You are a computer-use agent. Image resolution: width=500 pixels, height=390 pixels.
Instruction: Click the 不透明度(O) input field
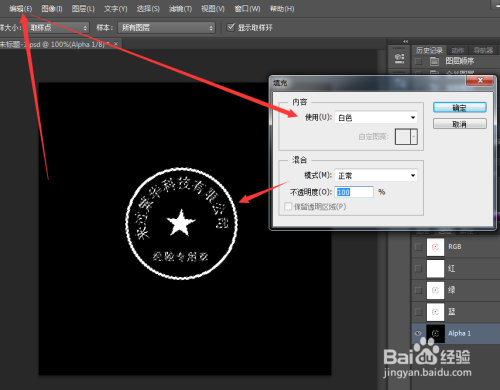click(x=354, y=192)
